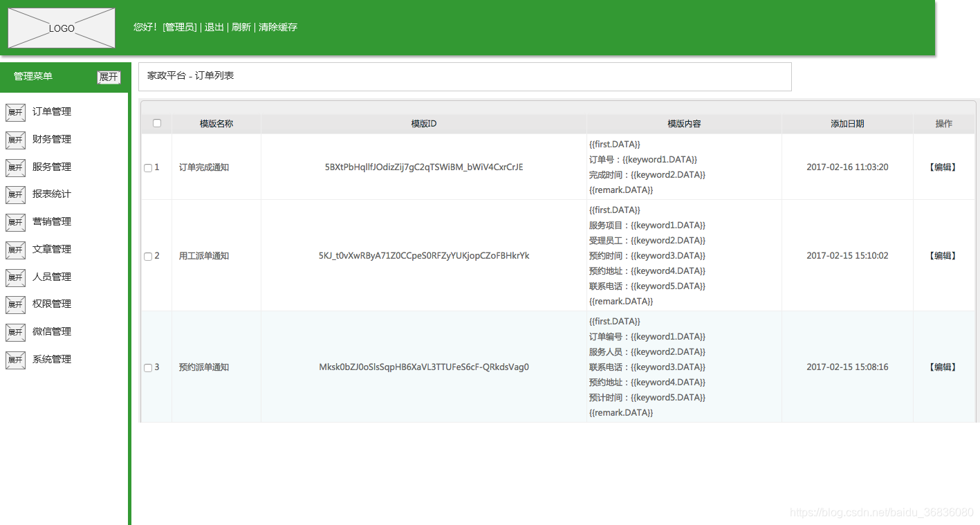The width and height of the screenshot is (980, 525).
Task: Click the 刷新 refresh link
Action: click(241, 27)
